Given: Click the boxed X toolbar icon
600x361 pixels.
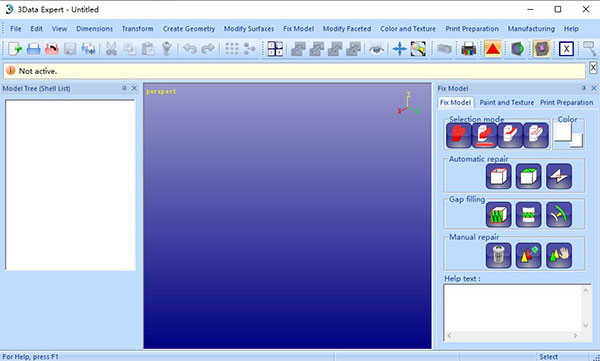Looking at the screenshot, I should click(566, 49).
